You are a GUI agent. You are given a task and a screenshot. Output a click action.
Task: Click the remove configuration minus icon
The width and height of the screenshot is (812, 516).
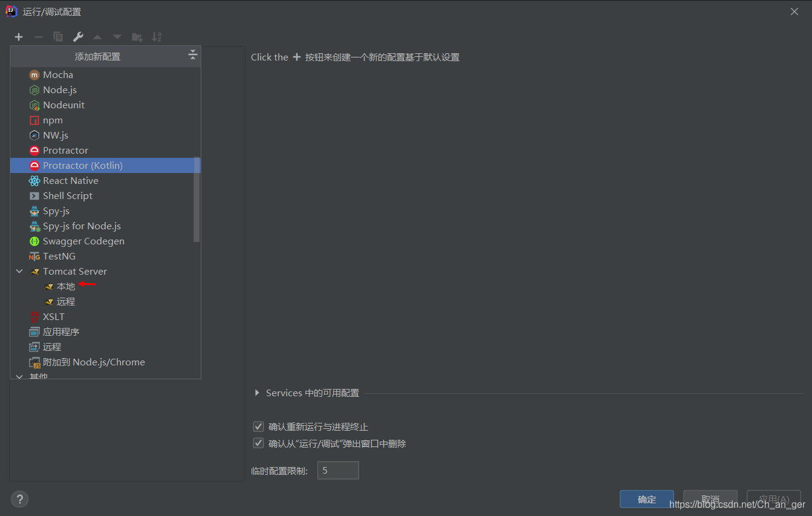tap(39, 37)
